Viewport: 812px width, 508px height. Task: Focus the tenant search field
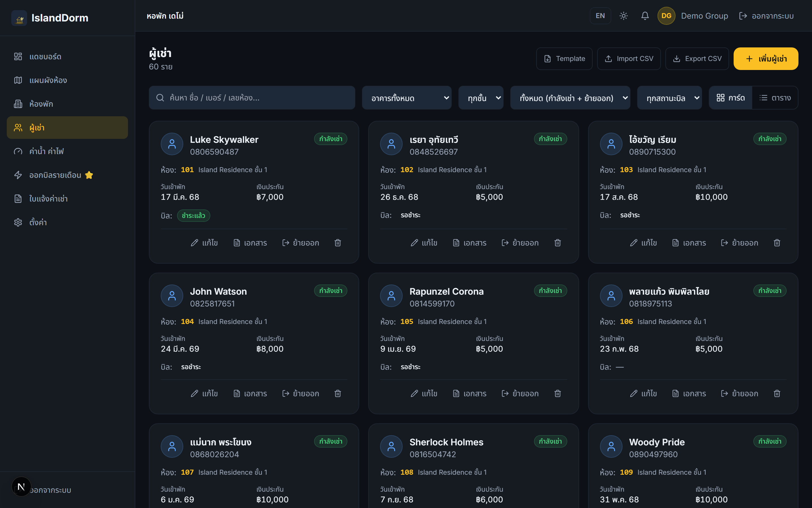[252, 98]
